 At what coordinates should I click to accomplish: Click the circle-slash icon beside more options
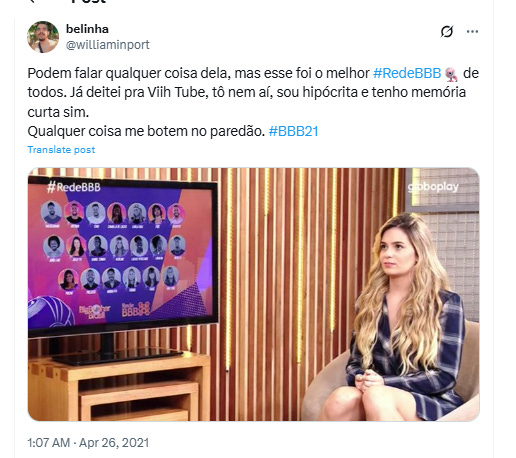[x=447, y=31]
